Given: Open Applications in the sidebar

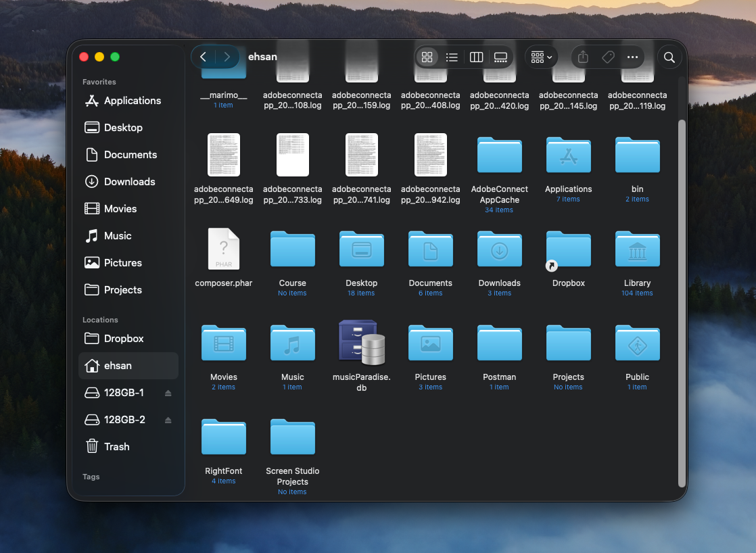Looking at the screenshot, I should pos(132,101).
